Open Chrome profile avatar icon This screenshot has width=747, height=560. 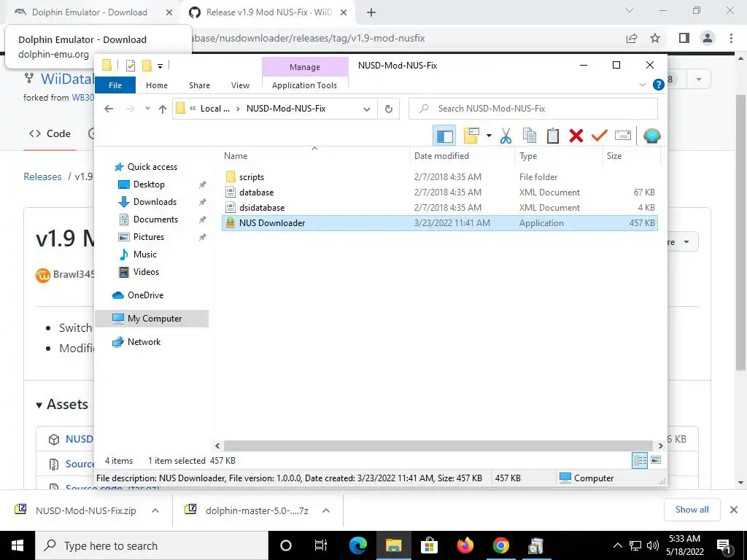pos(708,38)
